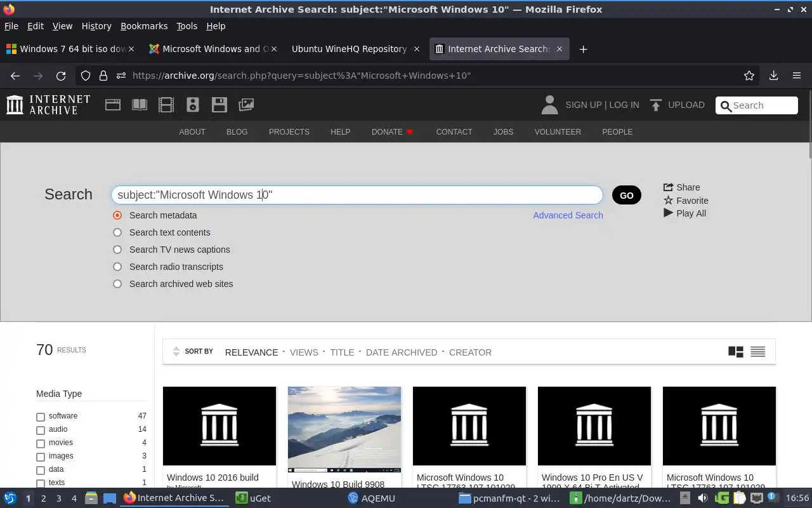Sort results by TITLE

[x=342, y=352]
